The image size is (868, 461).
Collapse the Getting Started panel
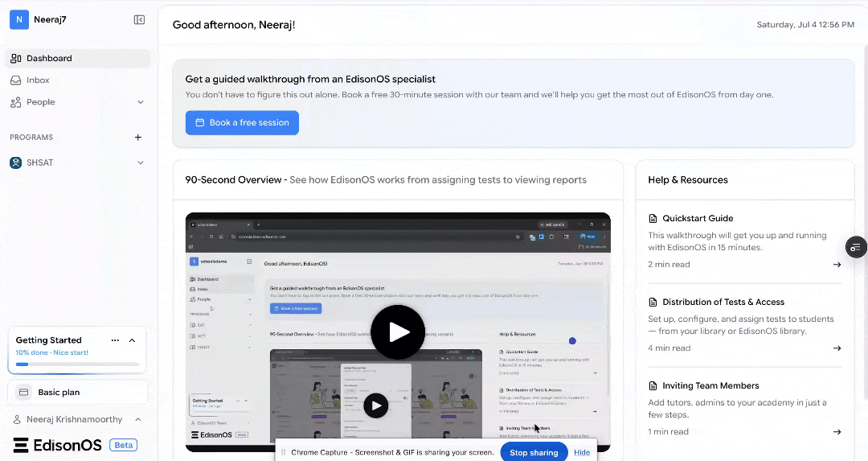coord(133,340)
